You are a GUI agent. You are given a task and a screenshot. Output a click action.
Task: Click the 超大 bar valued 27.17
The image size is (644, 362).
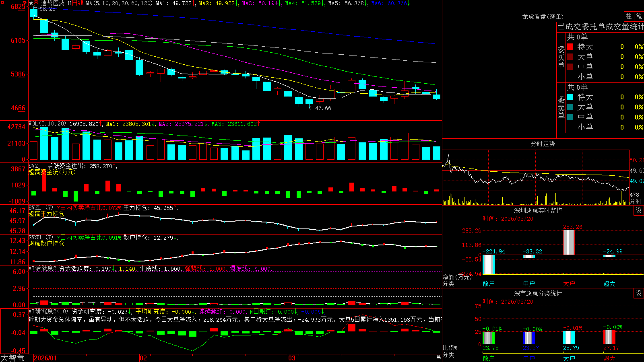point(609,337)
